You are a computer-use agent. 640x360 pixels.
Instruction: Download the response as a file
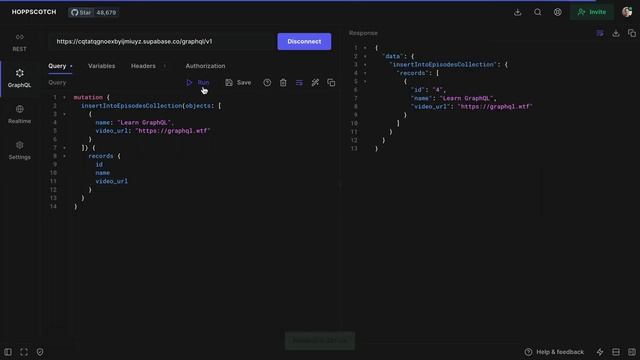pos(616,33)
